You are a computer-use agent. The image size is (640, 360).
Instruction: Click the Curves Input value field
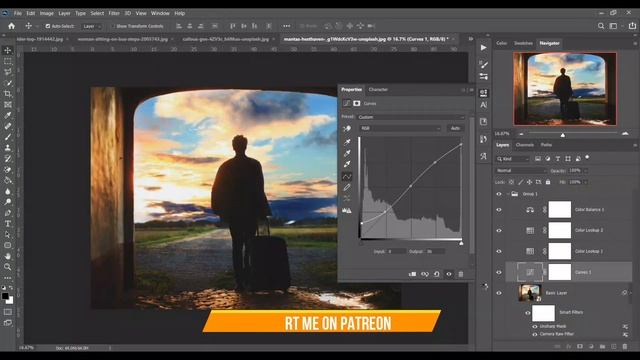pos(396,251)
